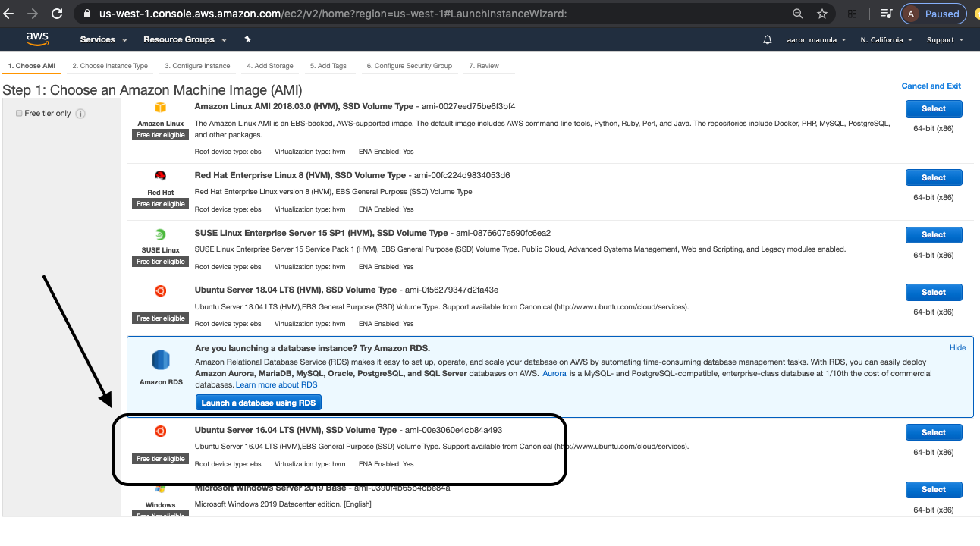The width and height of the screenshot is (980, 546).
Task: Open Learn more about RDS link
Action: click(x=277, y=385)
